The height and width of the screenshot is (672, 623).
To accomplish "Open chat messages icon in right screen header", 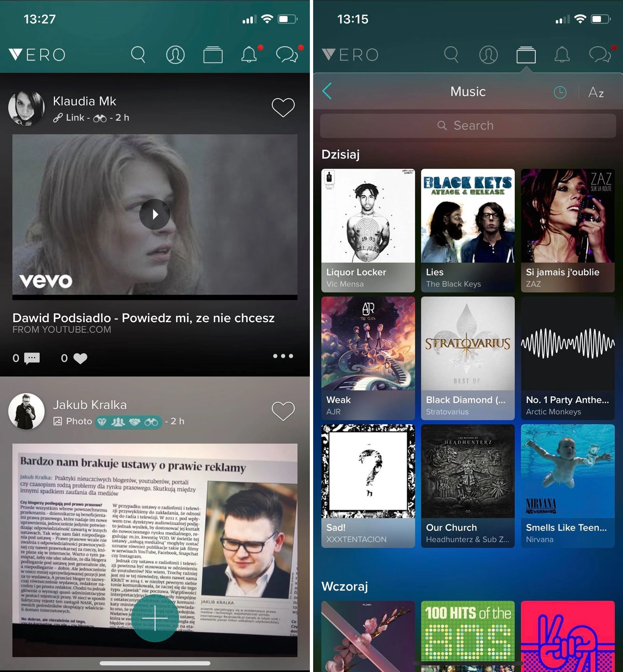I will coord(600,55).
